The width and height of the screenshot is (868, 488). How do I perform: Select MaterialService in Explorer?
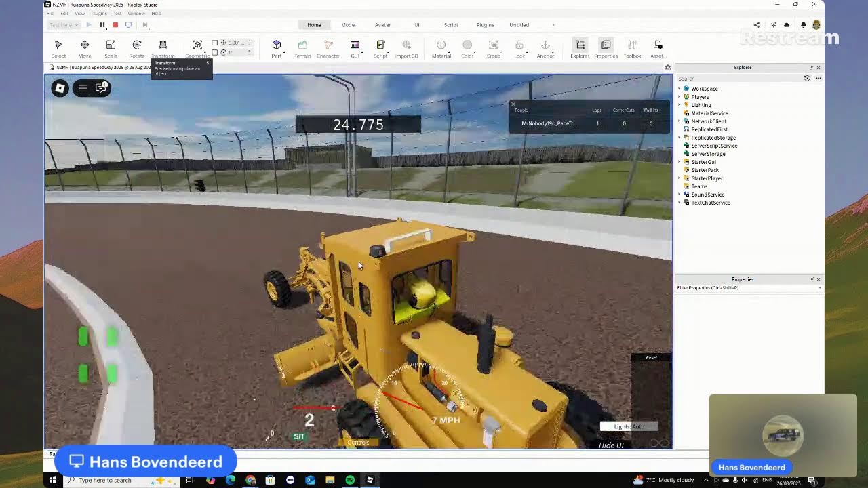click(709, 113)
